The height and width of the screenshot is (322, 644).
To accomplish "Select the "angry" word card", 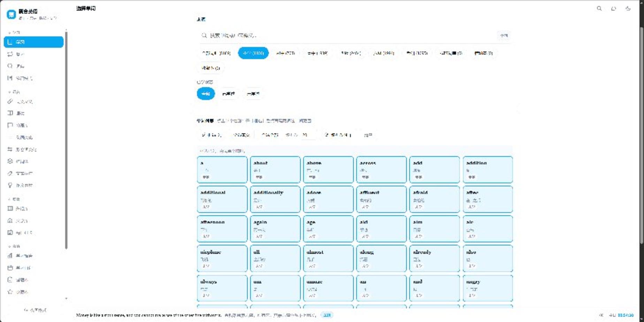I will point(488,288).
